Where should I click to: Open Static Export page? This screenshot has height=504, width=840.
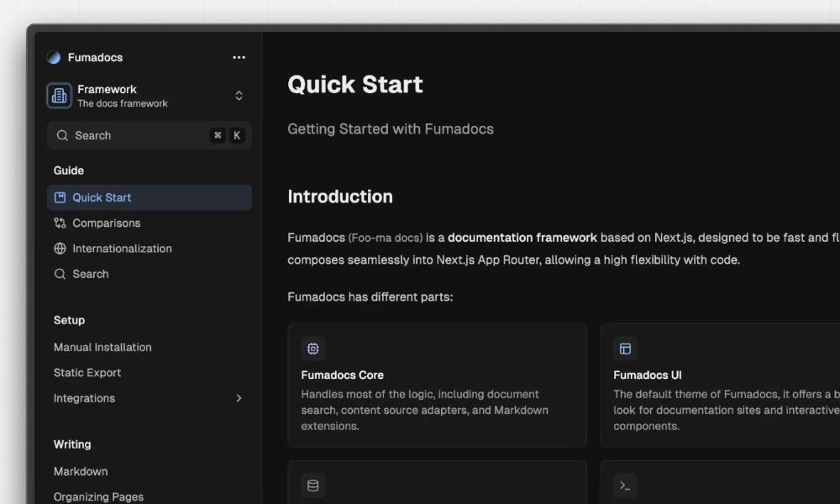(150, 373)
